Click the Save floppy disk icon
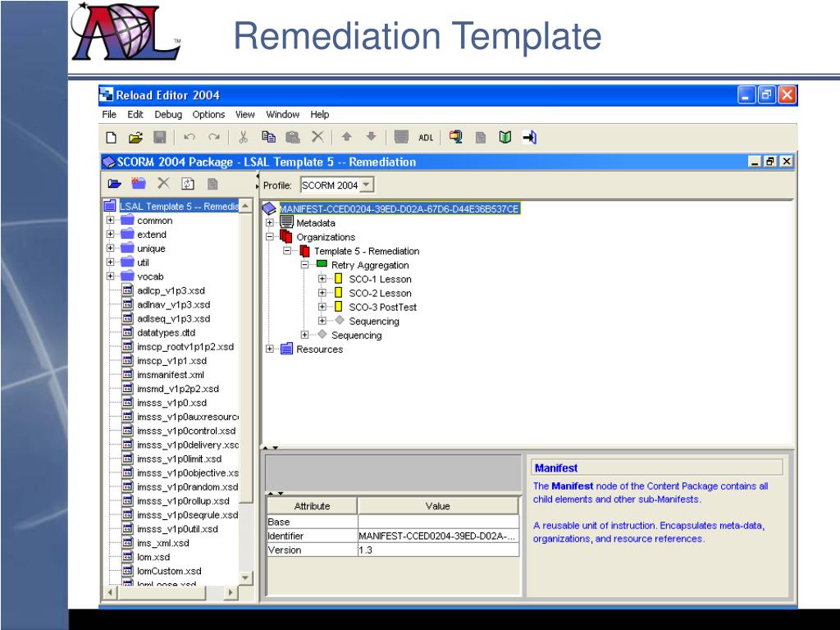The height and width of the screenshot is (630, 840). click(160, 137)
